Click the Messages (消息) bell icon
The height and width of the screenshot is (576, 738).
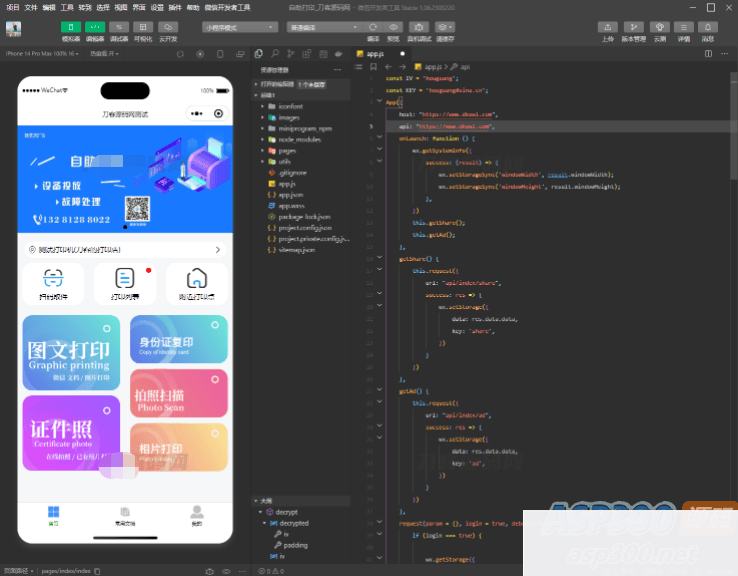pyautogui.click(x=708, y=27)
